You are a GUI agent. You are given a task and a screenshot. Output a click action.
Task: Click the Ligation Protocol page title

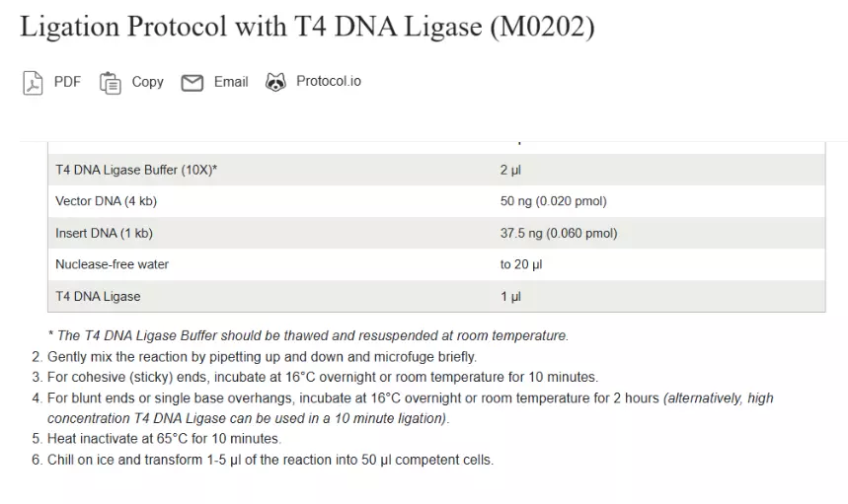(307, 26)
